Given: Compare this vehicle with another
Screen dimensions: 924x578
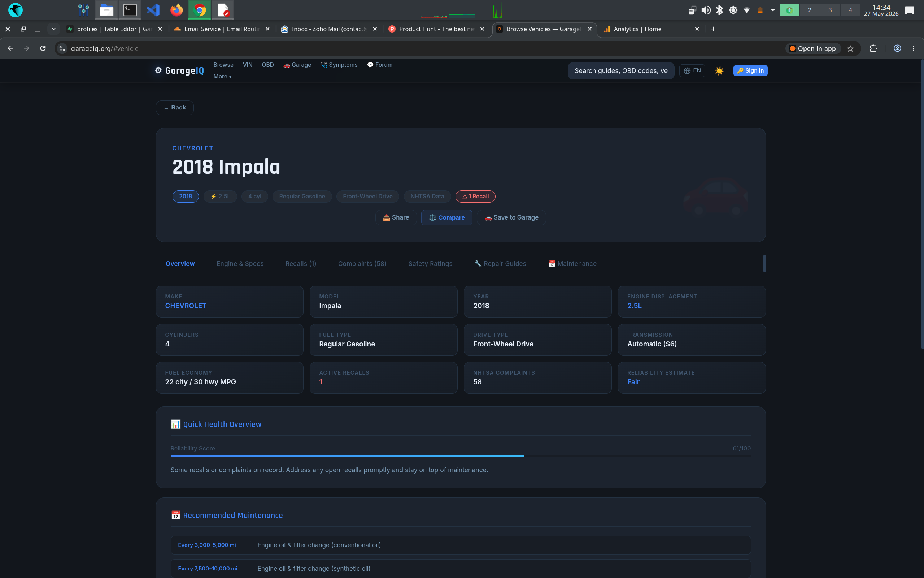Looking at the screenshot, I should coord(447,217).
